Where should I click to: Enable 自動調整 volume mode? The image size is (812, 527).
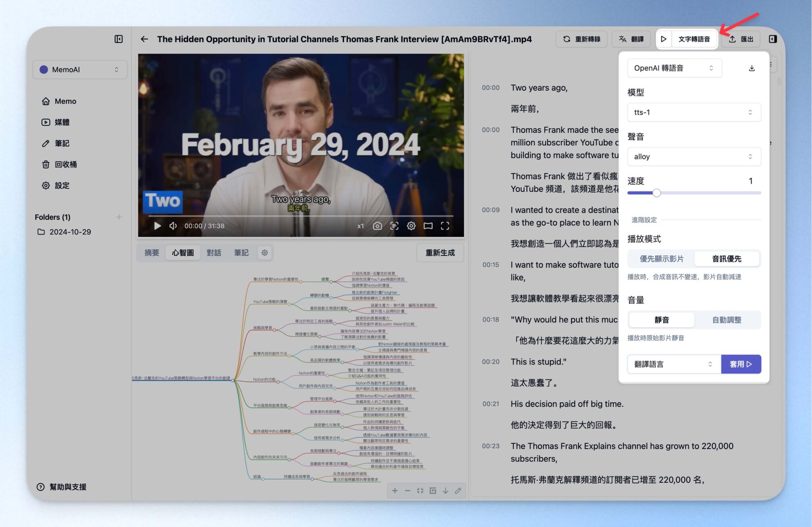727,320
